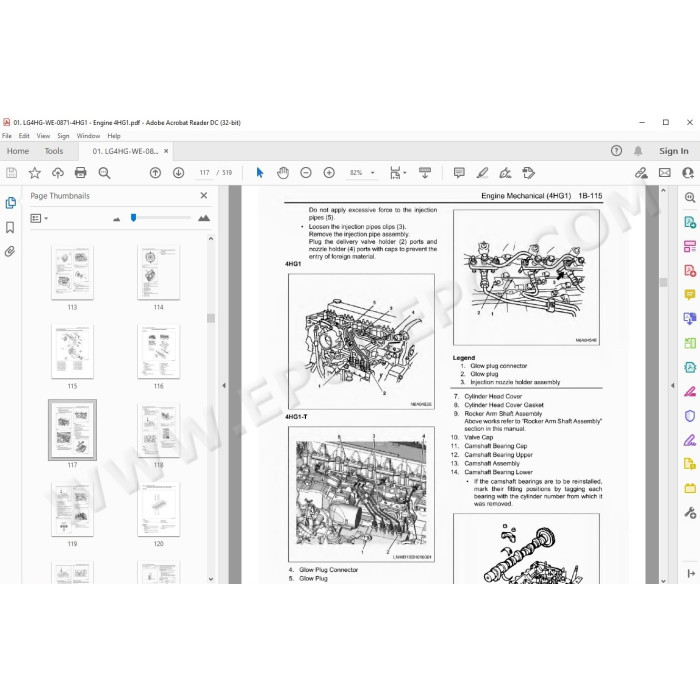This screenshot has height=700, width=700.
Task: Open the Export PDF tool
Action: pos(690,222)
